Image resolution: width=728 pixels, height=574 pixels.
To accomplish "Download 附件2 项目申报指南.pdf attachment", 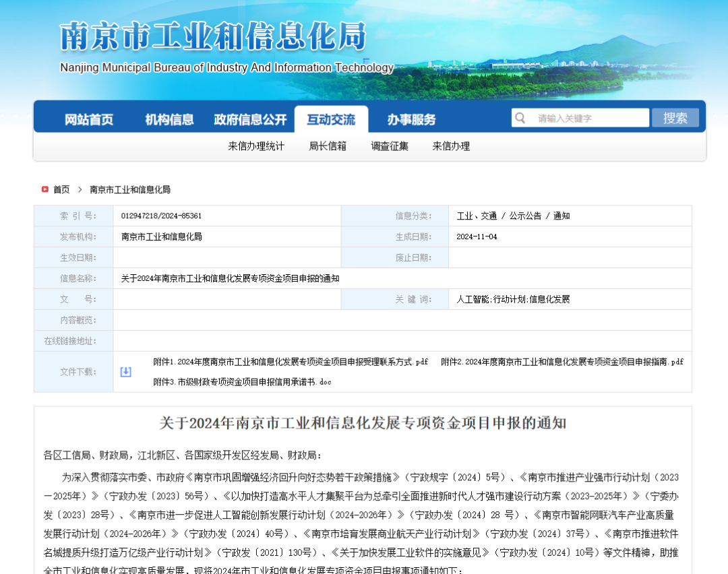I will tap(562, 362).
